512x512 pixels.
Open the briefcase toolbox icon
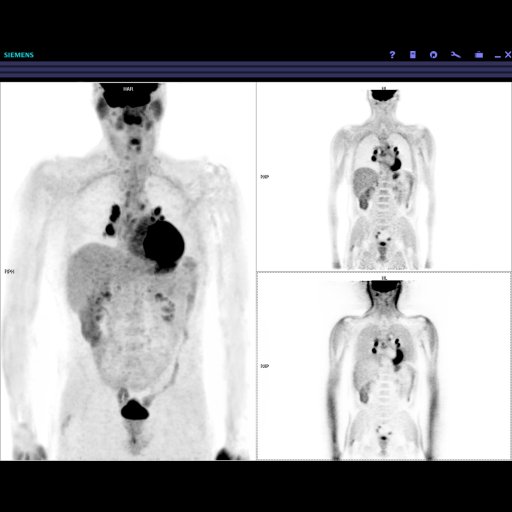(x=479, y=55)
